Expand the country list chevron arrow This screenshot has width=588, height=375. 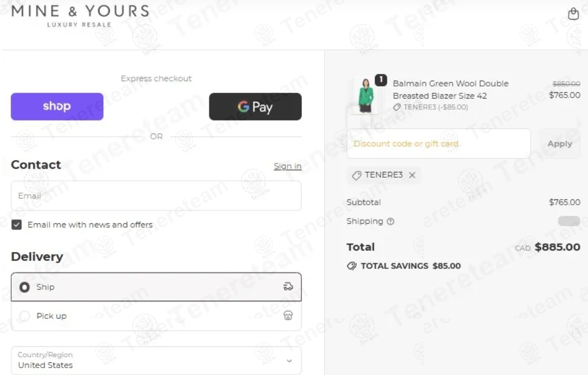(289, 361)
